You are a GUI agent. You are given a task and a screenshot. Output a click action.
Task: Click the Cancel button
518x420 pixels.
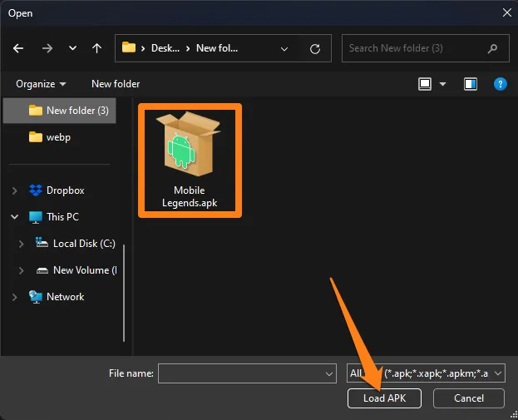tap(469, 398)
